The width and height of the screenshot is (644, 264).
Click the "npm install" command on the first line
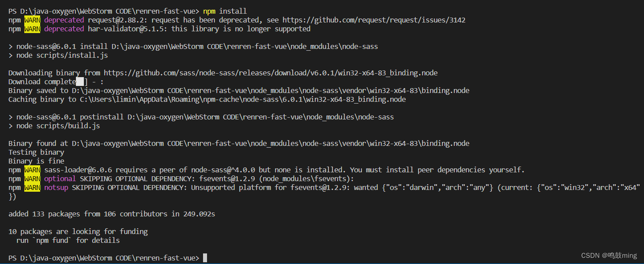pyautogui.click(x=225, y=11)
